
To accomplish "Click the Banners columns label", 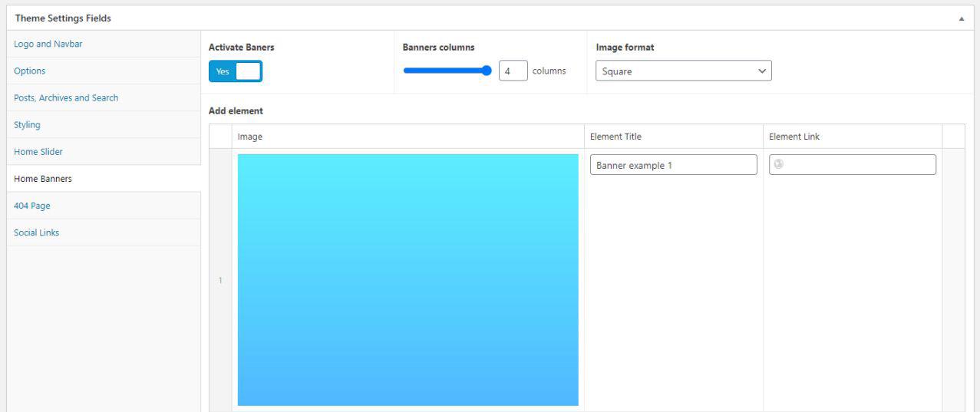I will tap(438, 47).
